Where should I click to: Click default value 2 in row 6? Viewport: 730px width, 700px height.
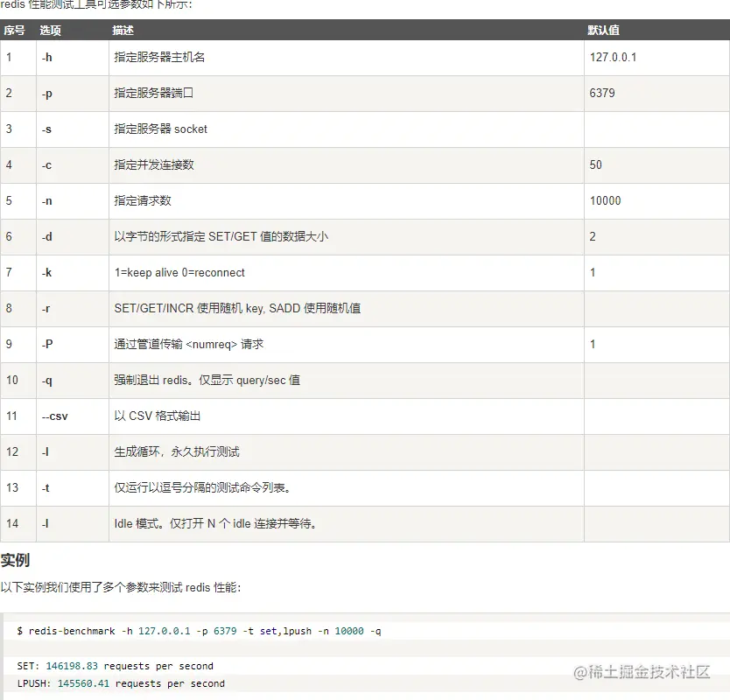pos(593,236)
